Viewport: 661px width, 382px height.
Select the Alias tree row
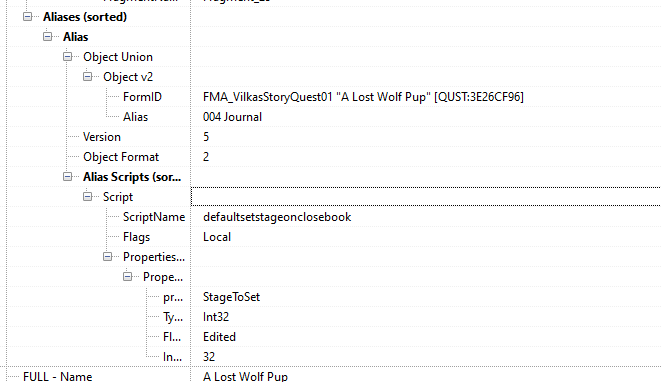tap(75, 37)
